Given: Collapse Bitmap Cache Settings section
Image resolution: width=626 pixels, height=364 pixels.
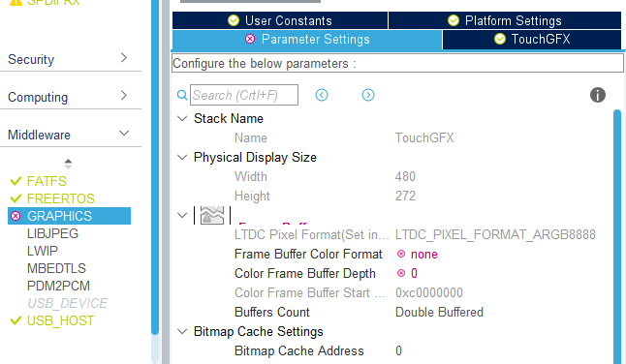Looking at the screenshot, I should pos(182,331).
